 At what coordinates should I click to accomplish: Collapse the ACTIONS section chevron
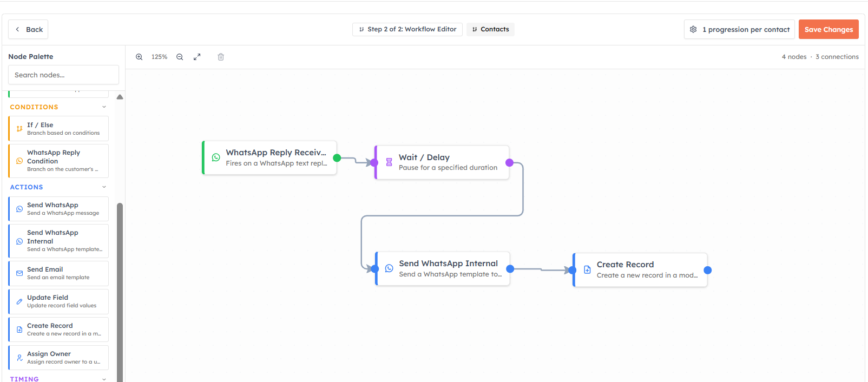(104, 187)
